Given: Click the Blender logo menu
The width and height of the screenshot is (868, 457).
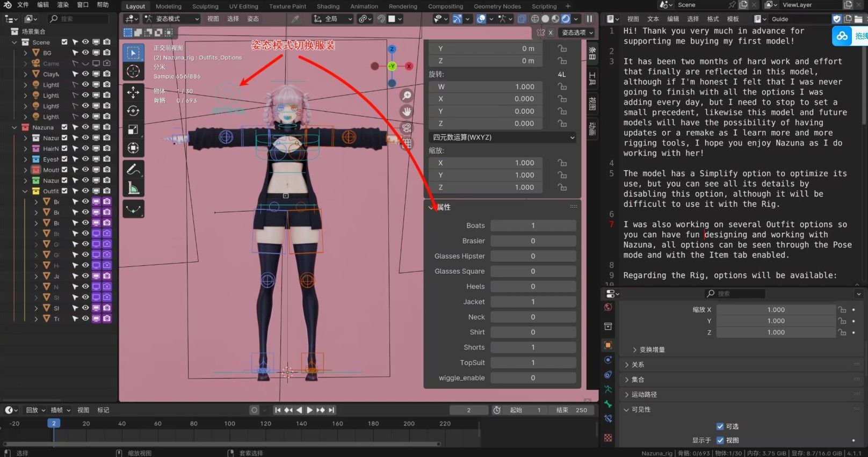Looking at the screenshot, I should (8, 5).
